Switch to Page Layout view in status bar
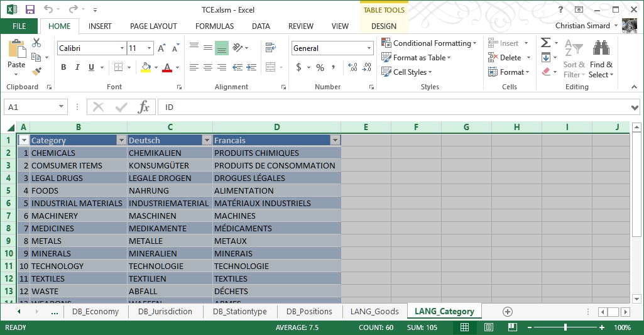 [x=489, y=327]
